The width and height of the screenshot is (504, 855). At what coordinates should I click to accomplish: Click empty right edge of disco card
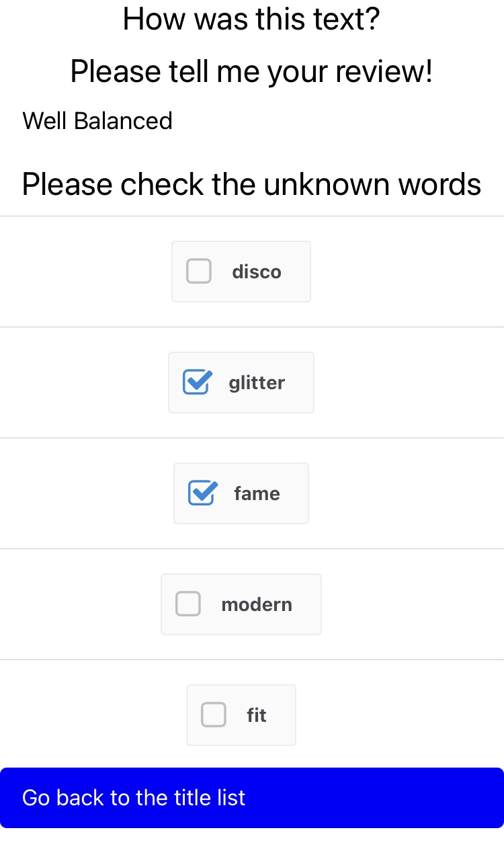(299, 272)
